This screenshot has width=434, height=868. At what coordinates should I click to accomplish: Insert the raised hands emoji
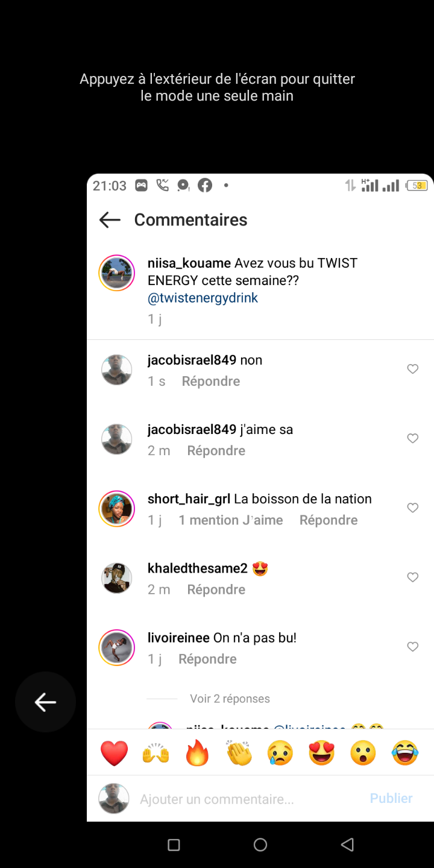(x=156, y=753)
